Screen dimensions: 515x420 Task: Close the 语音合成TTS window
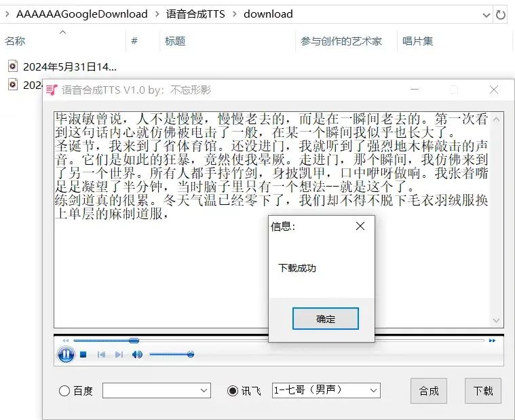tap(494, 90)
